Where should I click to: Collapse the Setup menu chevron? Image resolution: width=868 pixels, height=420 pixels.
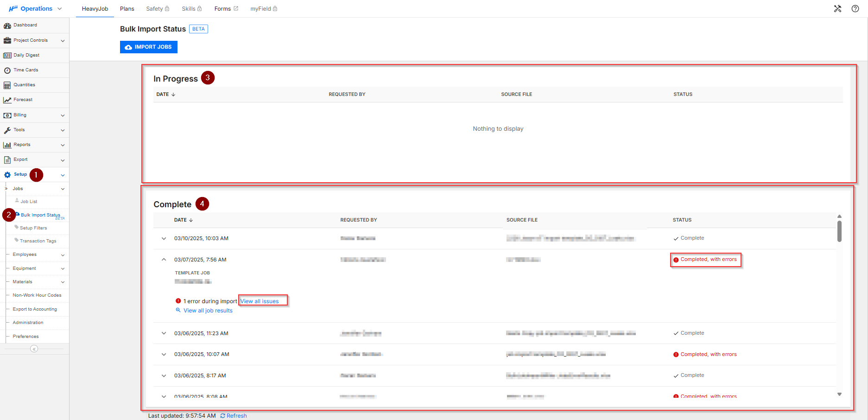click(x=63, y=175)
